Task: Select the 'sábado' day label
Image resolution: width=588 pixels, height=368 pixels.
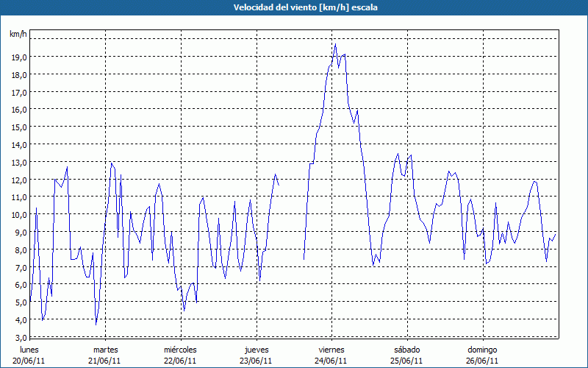Action: [x=406, y=350]
